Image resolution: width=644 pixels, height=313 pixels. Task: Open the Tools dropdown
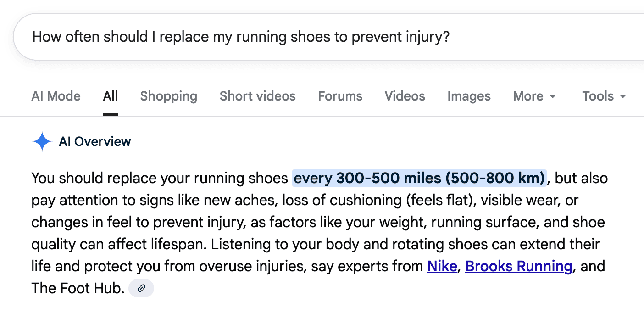[x=604, y=96]
